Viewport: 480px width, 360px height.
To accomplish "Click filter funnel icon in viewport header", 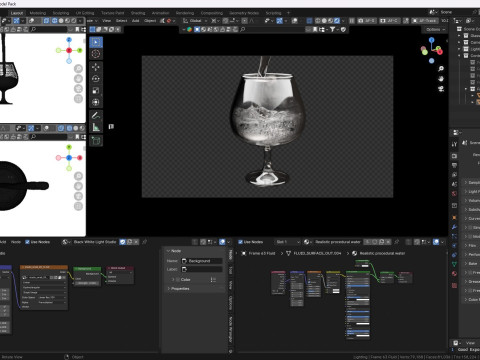I will [x=333, y=29].
